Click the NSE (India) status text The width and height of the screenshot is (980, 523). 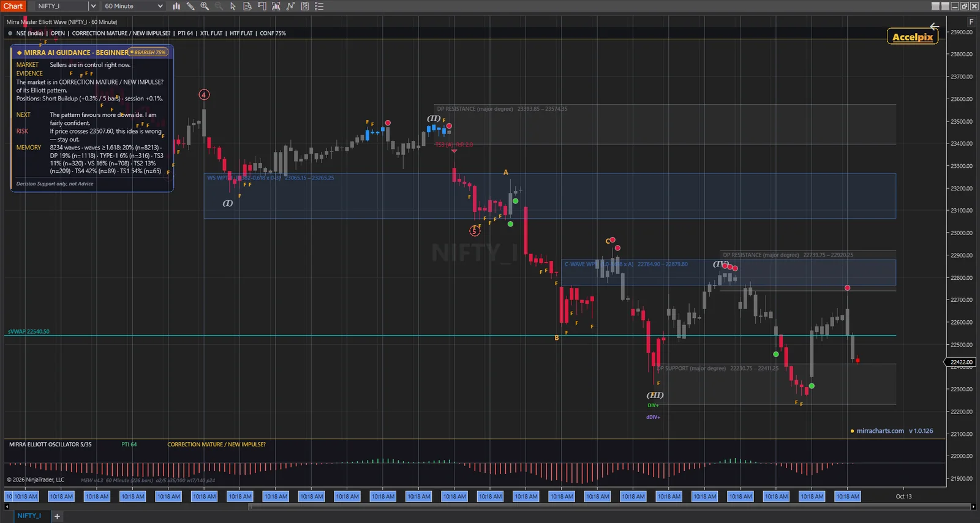point(29,33)
